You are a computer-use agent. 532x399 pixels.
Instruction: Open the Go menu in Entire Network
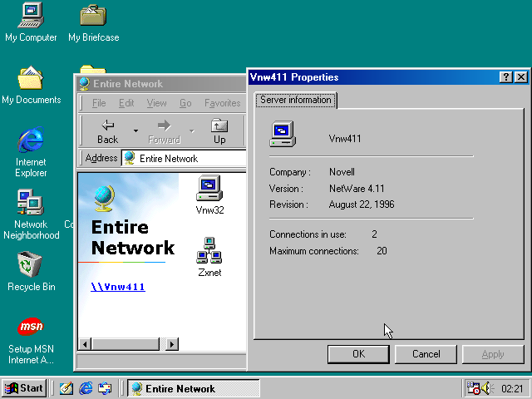[x=185, y=103]
